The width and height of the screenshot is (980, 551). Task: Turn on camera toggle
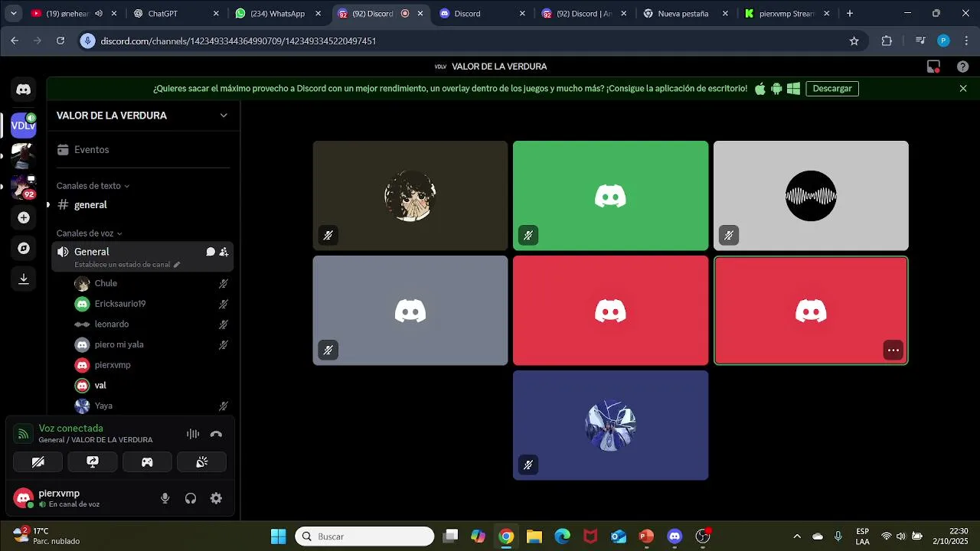(x=38, y=462)
